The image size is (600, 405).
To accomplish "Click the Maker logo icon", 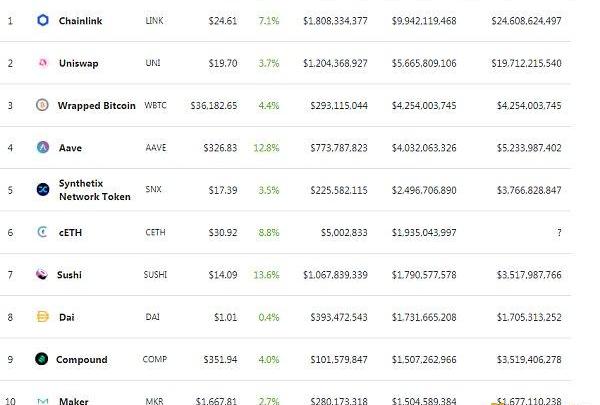I will (x=43, y=400).
